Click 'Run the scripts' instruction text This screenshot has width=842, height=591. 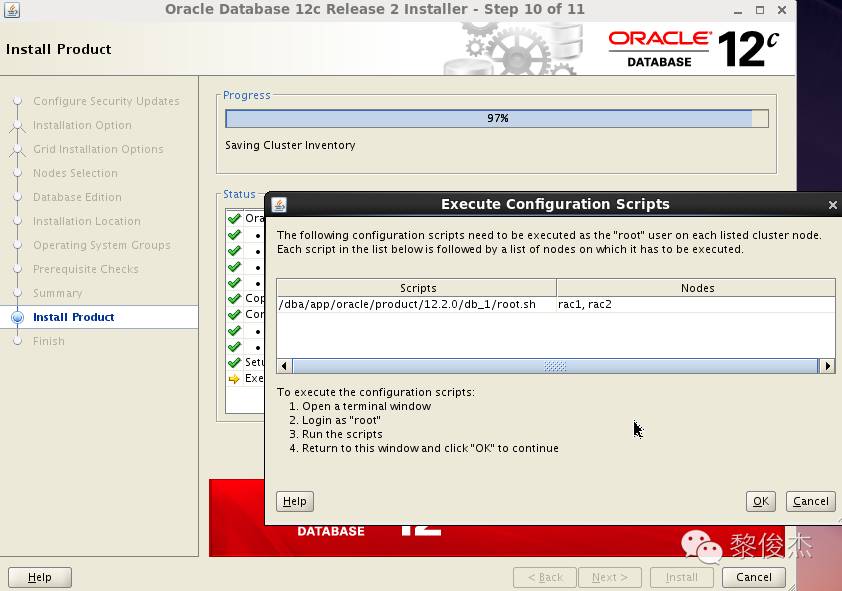click(x=342, y=434)
